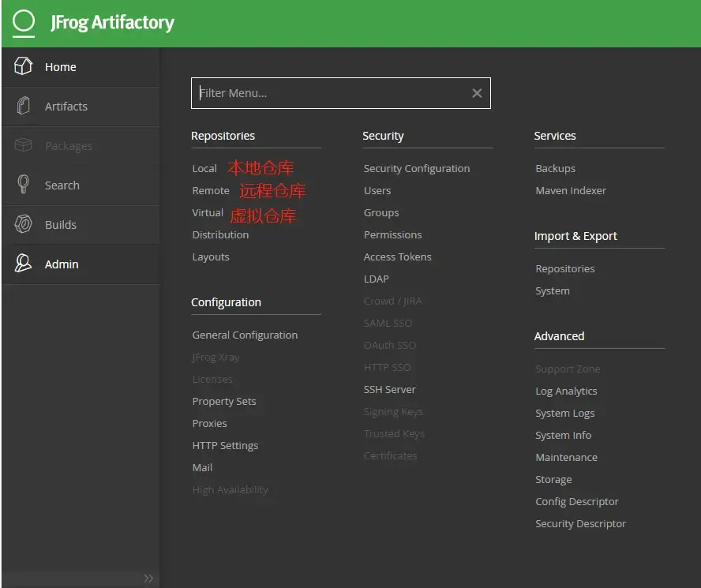Open Config Descriptor
701x588 pixels.
pyautogui.click(x=577, y=502)
